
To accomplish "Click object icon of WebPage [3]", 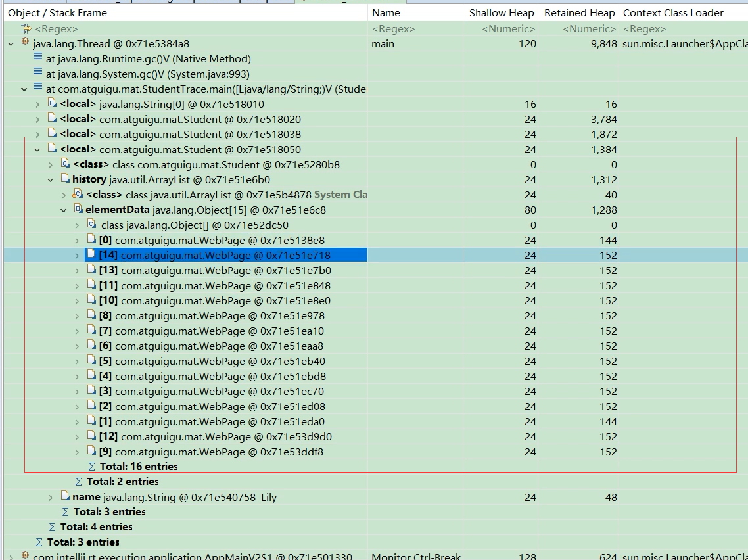I will (91, 390).
